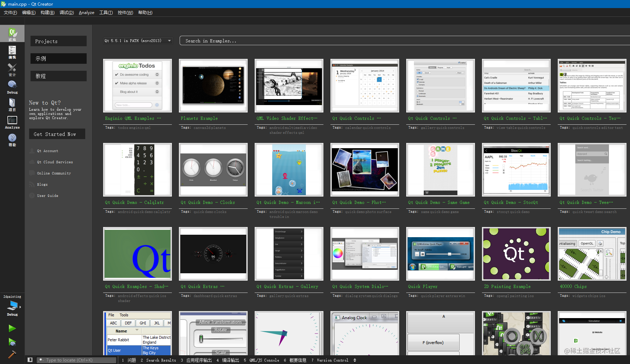Toggle the left sidebar icon
The image size is (630, 364).
[x=30, y=360]
